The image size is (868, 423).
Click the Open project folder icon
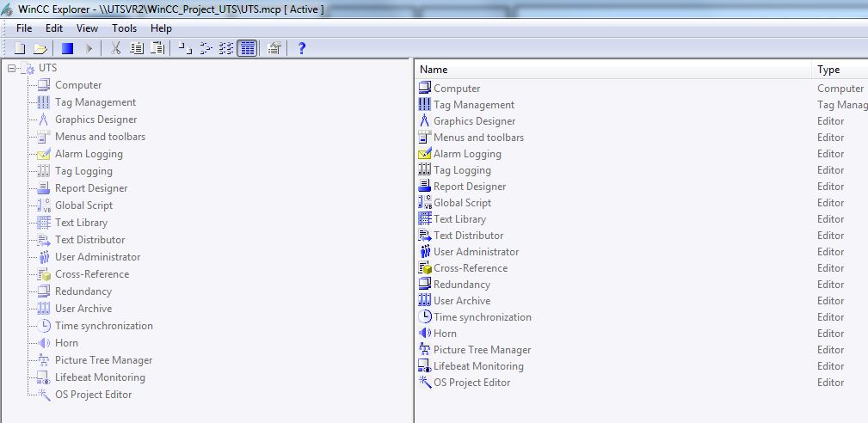pyautogui.click(x=40, y=49)
